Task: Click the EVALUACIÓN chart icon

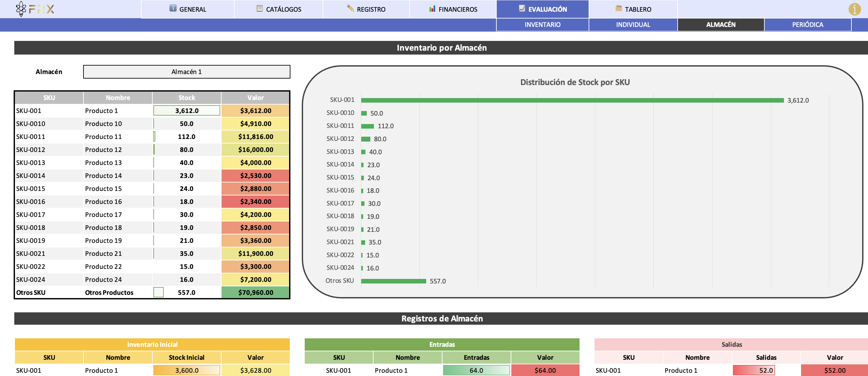Action: 522,8
